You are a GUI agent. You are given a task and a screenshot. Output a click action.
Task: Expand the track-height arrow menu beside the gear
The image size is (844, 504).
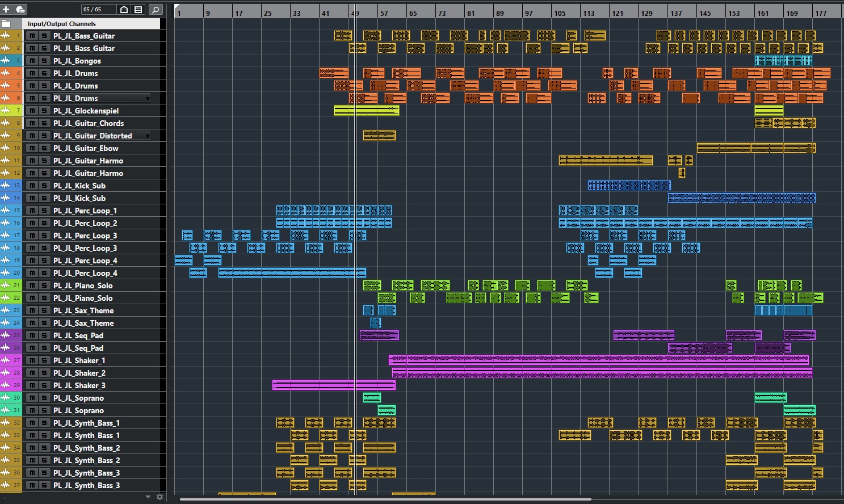coord(148,497)
